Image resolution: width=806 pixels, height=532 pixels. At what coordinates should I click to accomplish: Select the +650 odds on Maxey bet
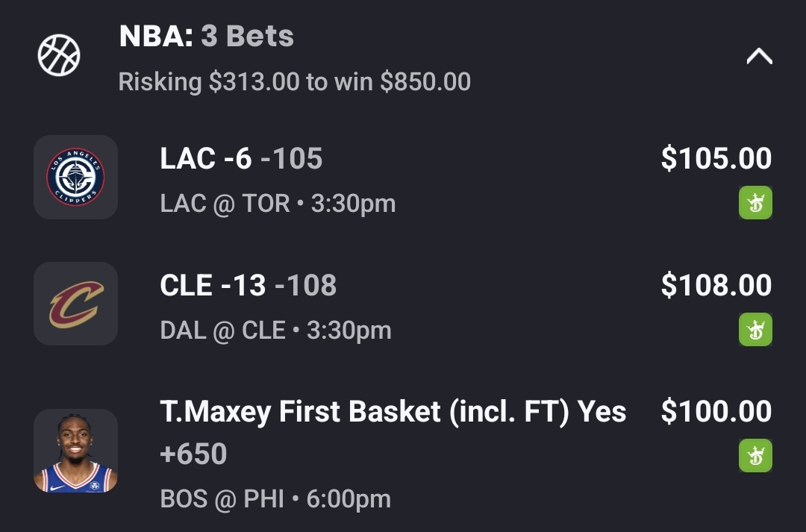193,454
